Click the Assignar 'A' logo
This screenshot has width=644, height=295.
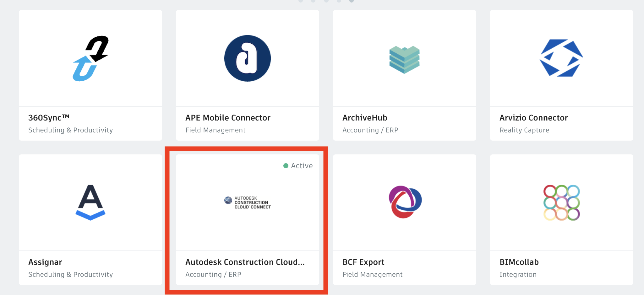(x=90, y=202)
